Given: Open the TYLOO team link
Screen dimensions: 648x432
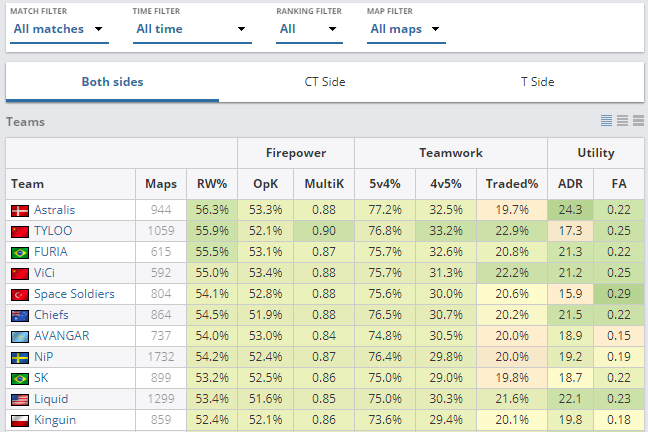Looking at the screenshot, I should [53, 231].
